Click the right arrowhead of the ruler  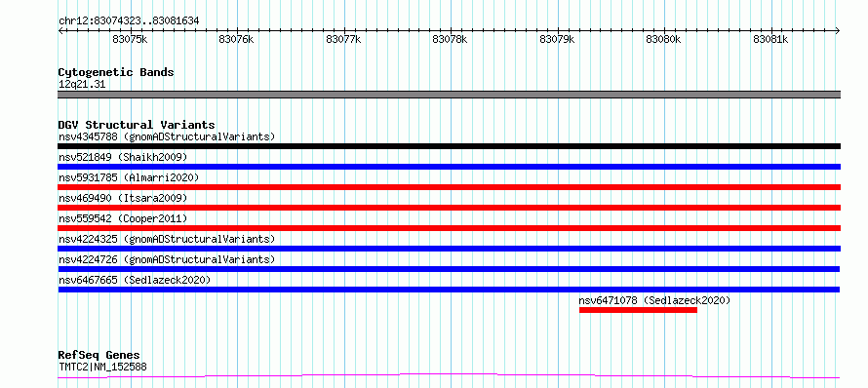[x=838, y=30]
